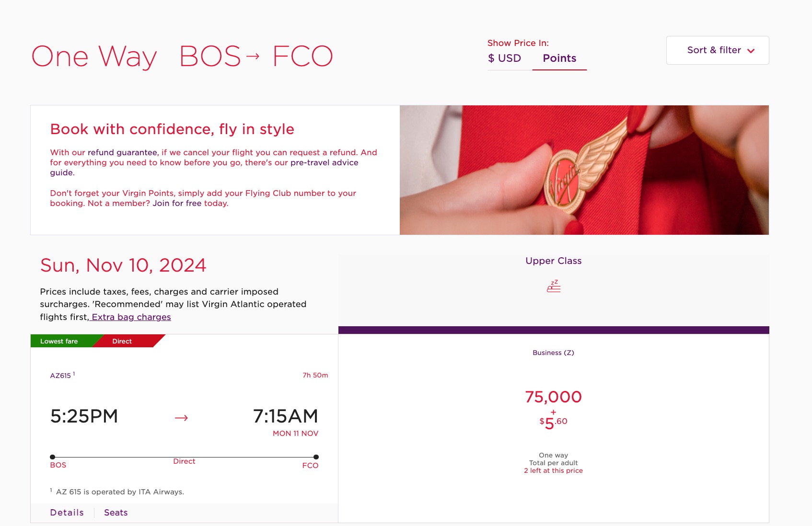This screenshot has height=526, width=812.
Task: Click the flat-bed seat icon under Upper Class
Action: pyautogui.click(x=553, y=286)
